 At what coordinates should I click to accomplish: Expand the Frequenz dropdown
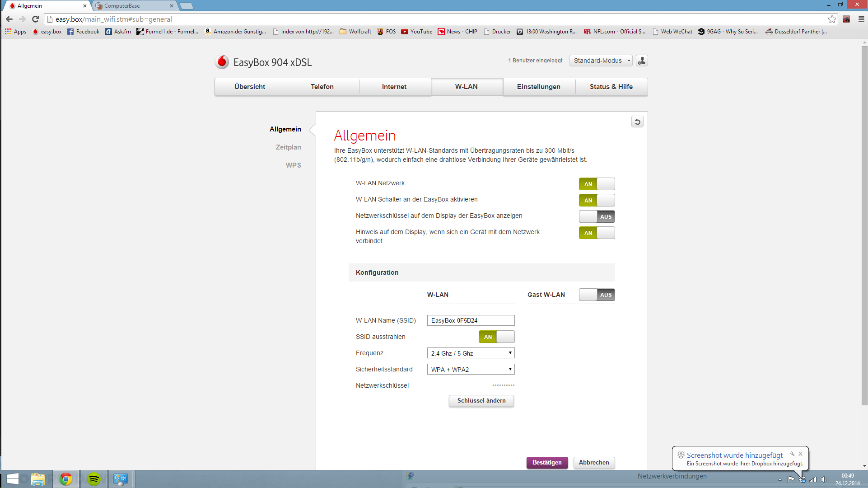point(471,353)
